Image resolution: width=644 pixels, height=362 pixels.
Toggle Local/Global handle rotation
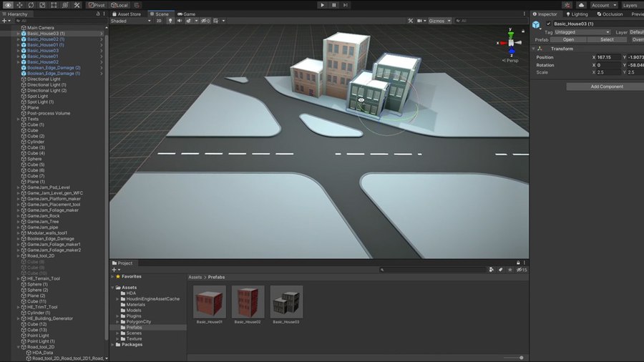pyautogui.click(x=119, y=5)
